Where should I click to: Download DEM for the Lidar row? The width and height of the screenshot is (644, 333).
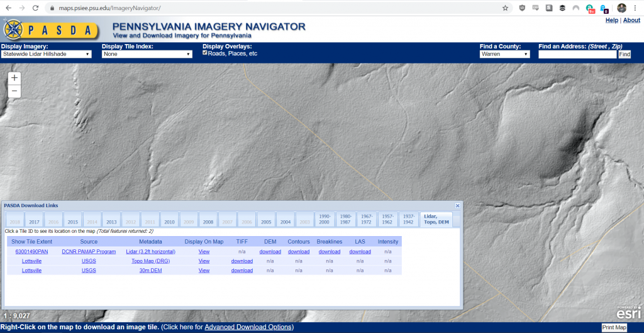270,252
